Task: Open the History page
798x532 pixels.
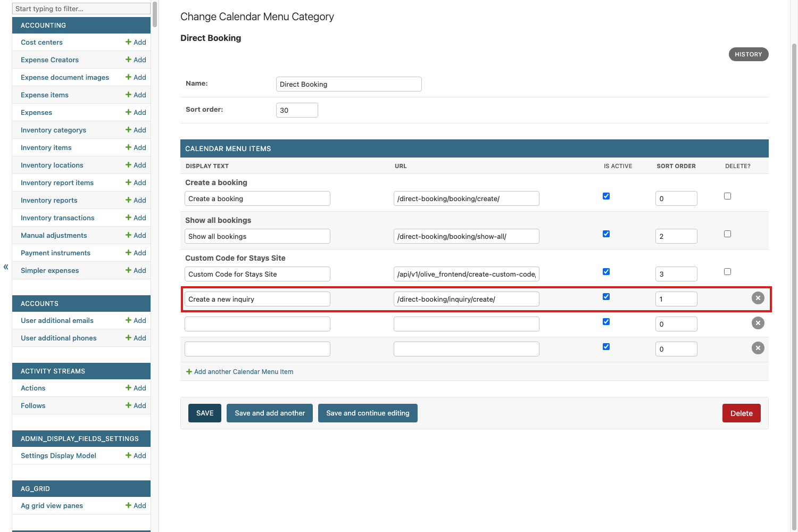Action: [749, 54]
